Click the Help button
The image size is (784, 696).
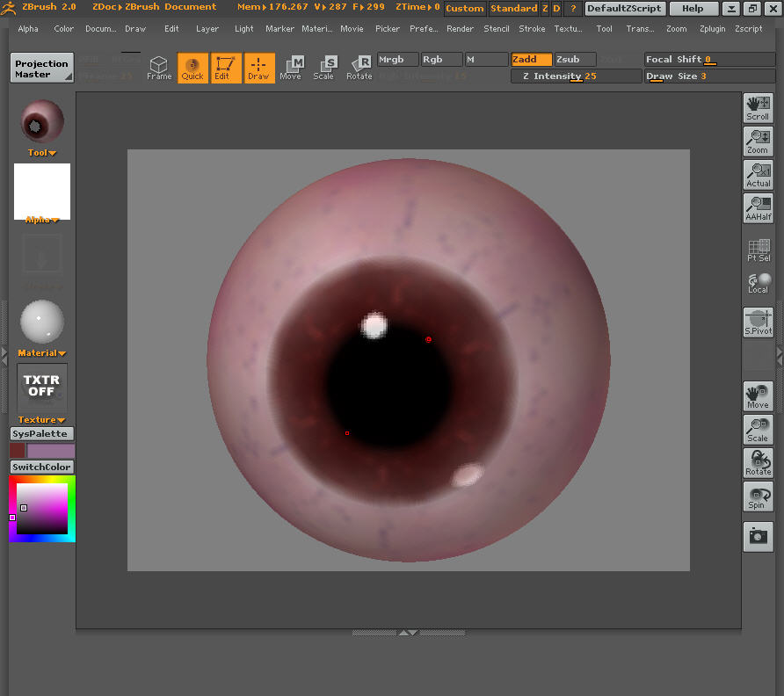click(693, 9)
